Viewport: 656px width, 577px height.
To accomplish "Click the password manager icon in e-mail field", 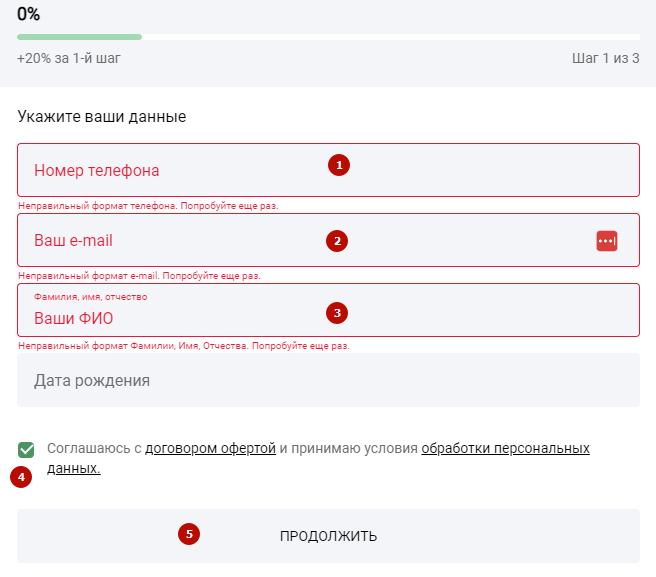I will pyautogui.click(x=607, y=241).
